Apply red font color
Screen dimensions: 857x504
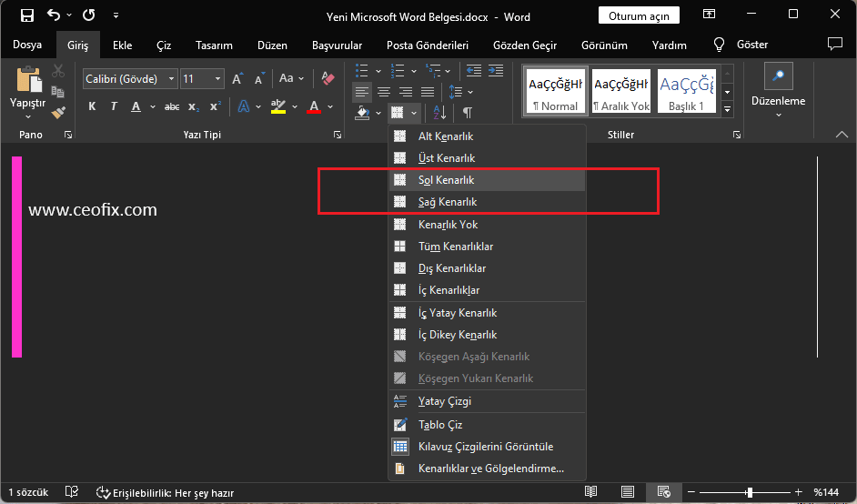(314, 106)
